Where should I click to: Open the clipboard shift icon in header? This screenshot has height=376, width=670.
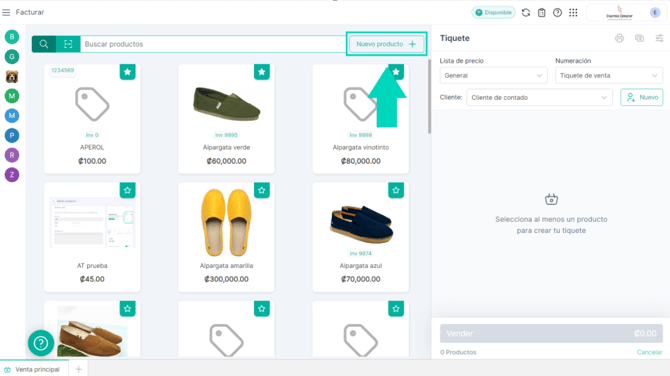(541, 13)
